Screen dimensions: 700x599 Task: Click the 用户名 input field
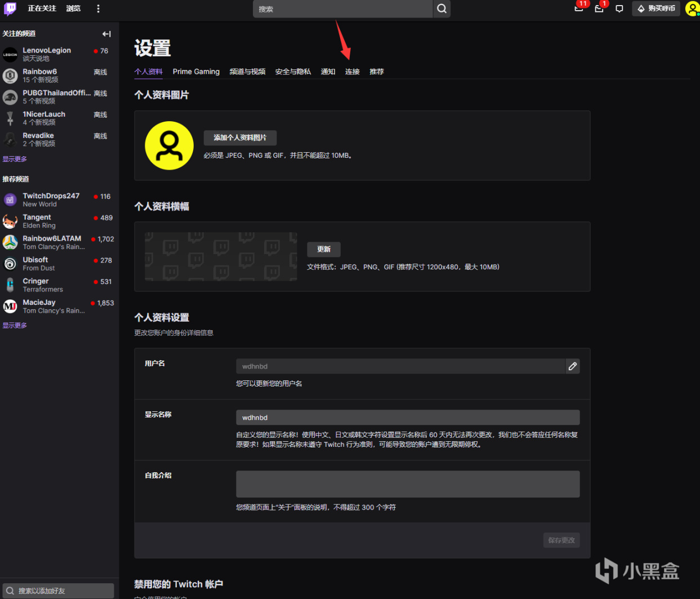(x=400, y=366)
